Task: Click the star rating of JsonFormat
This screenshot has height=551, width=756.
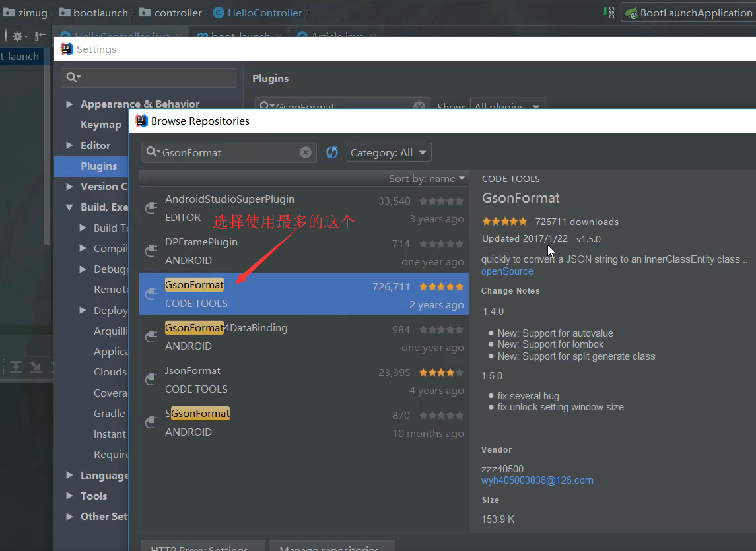Action: coord(441,372)
